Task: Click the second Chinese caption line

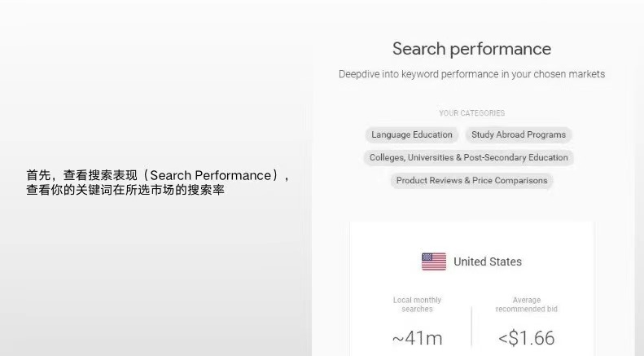Action: point(125,190)
